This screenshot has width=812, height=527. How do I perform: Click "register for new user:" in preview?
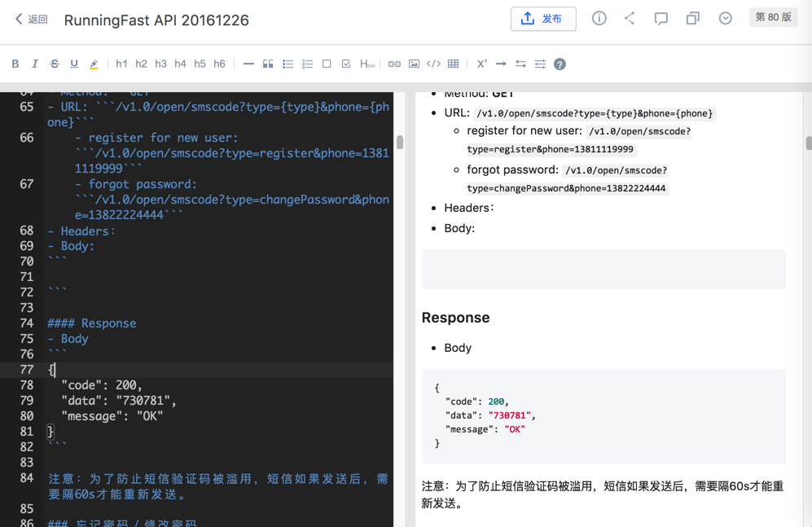click(x=525, y=131)
